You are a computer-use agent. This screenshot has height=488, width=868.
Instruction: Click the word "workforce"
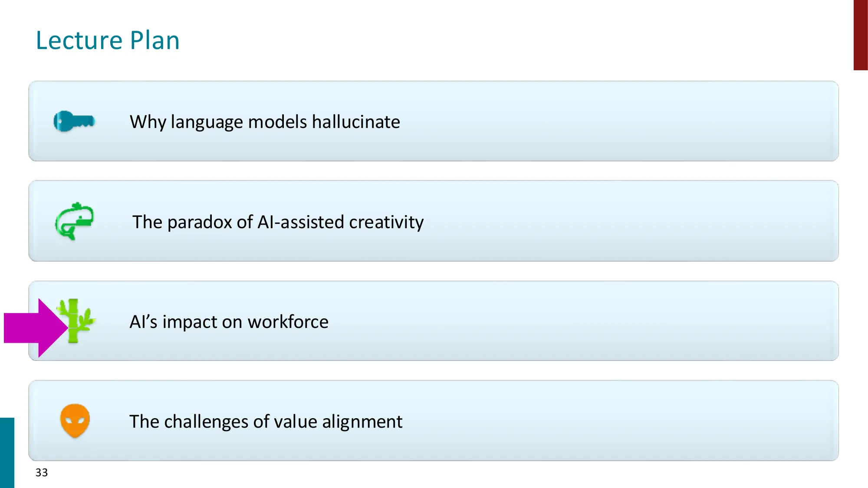coord(288,322)
